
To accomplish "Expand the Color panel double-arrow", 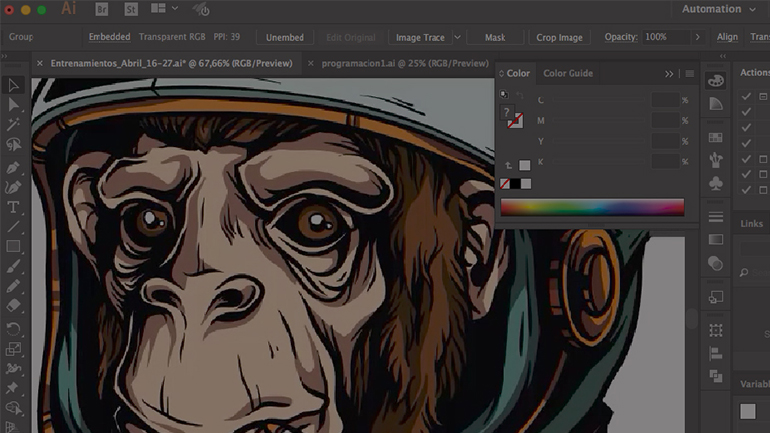I will click(669, 74).
